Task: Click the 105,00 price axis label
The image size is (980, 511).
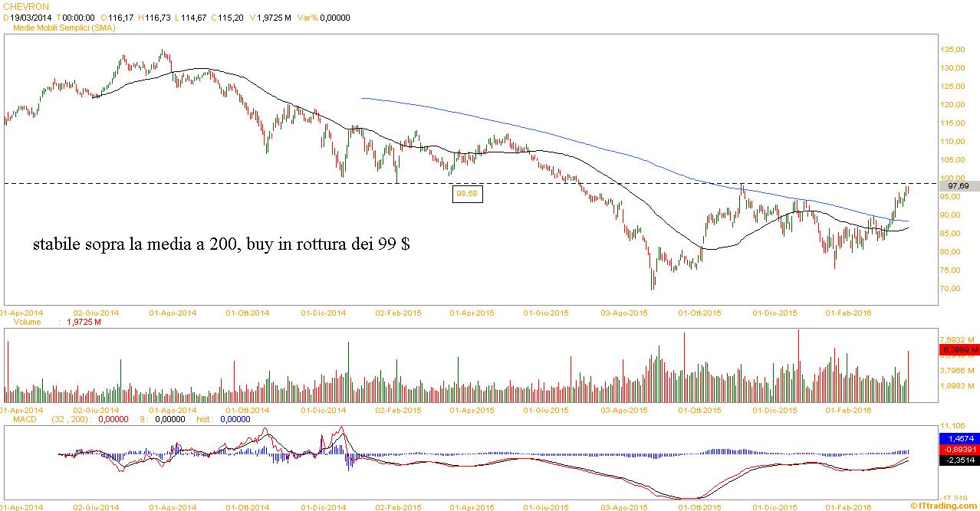Action: point(953,160)
